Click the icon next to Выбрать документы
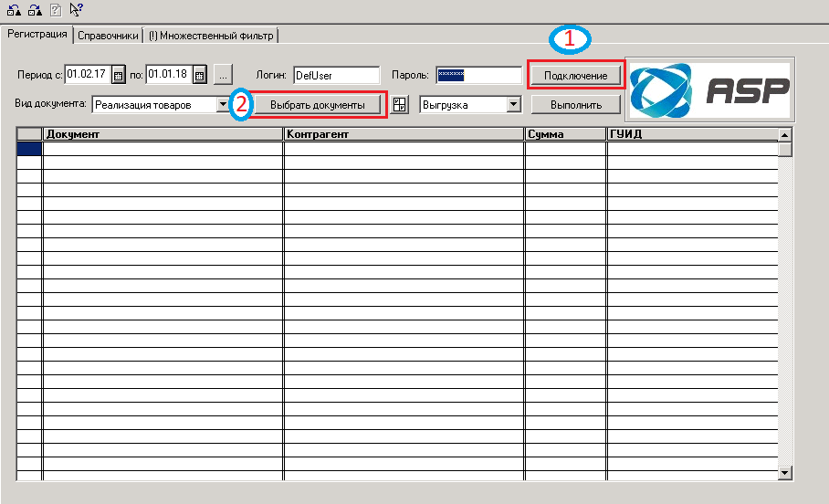The height and width of the screenshot is (504, 829). (400, 105)
